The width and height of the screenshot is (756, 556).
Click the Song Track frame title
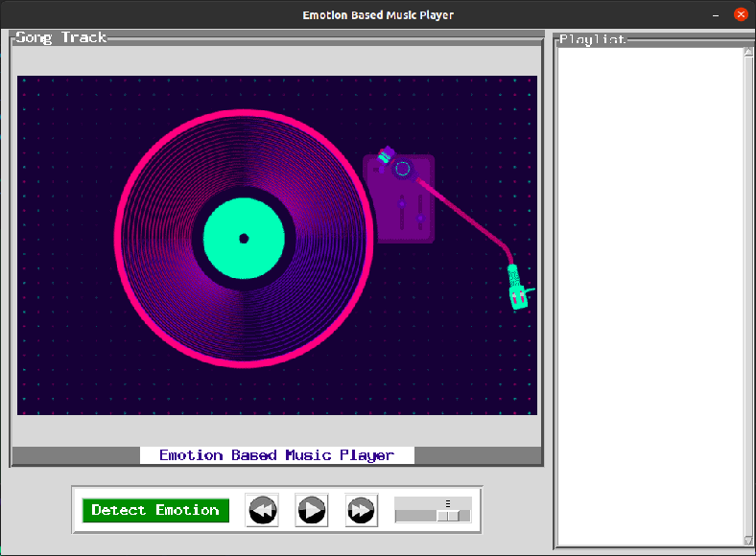[60, 37]
